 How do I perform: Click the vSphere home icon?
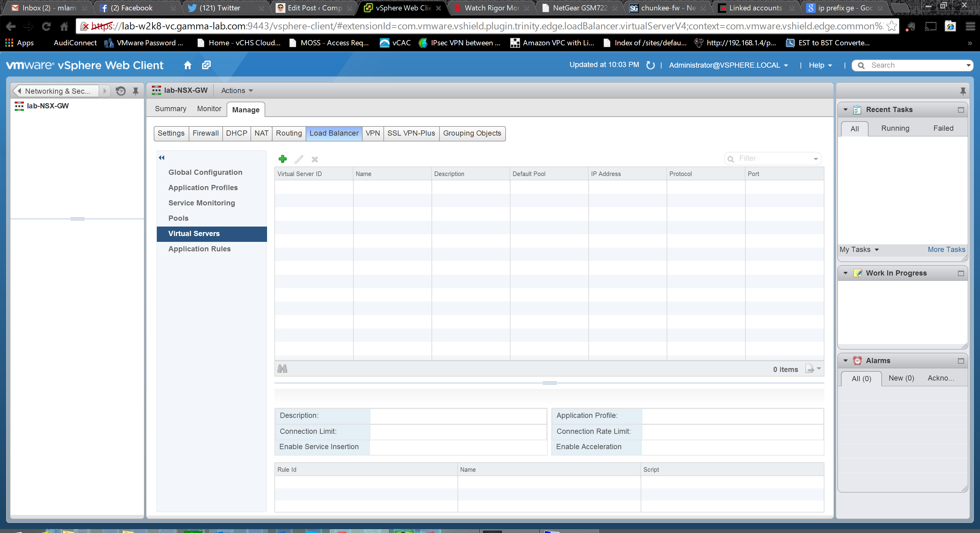(187, 65)
